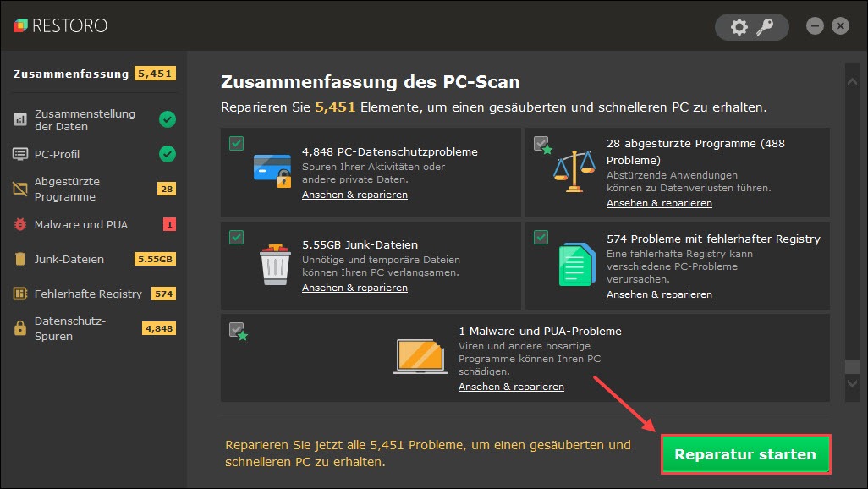Click the license key icon

765,26
